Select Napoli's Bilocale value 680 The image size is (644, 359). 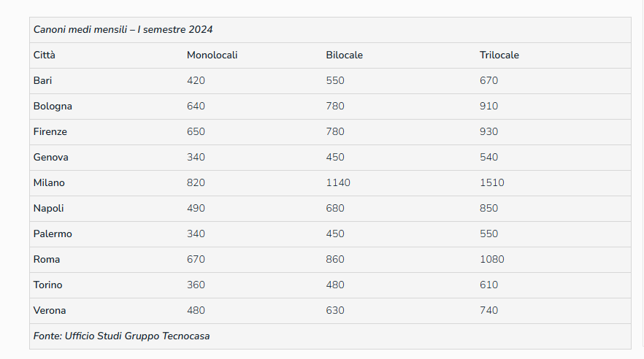coord(335,209)
